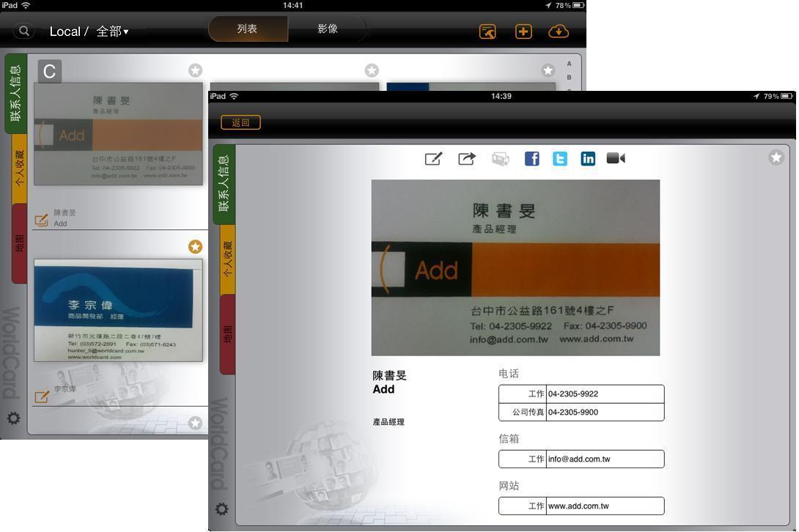Toggle favorite star above 陳書旻 card

click(195, 70)
